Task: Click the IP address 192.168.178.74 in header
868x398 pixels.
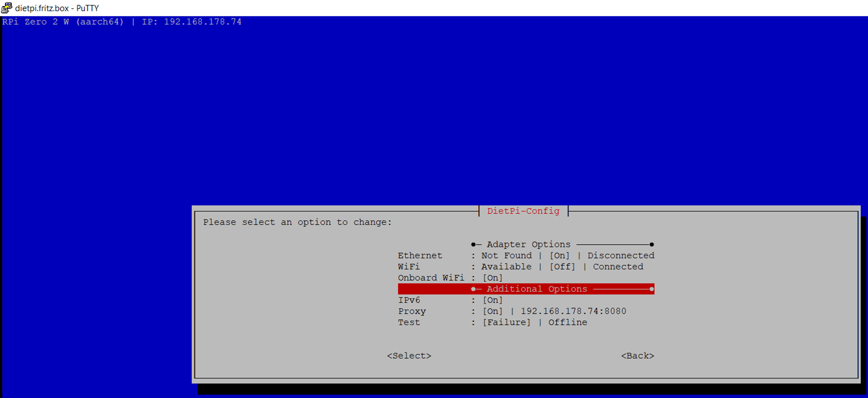Action: [203, 22]
